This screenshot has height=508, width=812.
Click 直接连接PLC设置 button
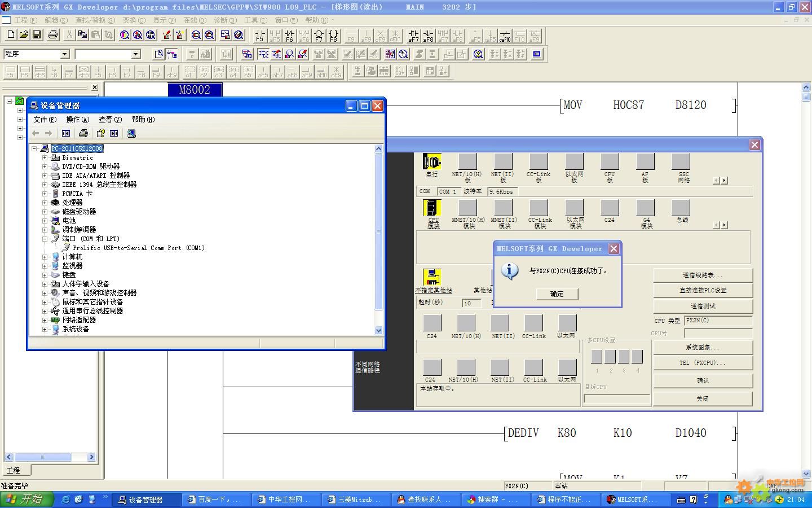pos(703,291)
